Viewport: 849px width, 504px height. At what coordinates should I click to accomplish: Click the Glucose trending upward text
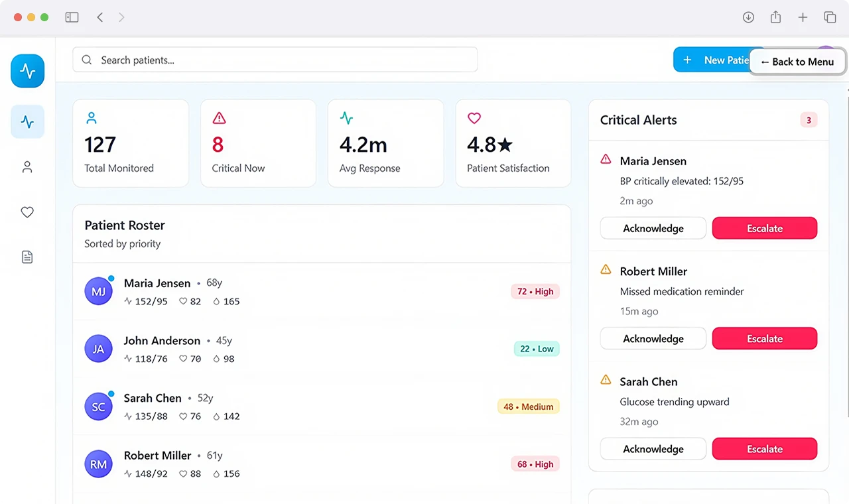coord(675,402)
